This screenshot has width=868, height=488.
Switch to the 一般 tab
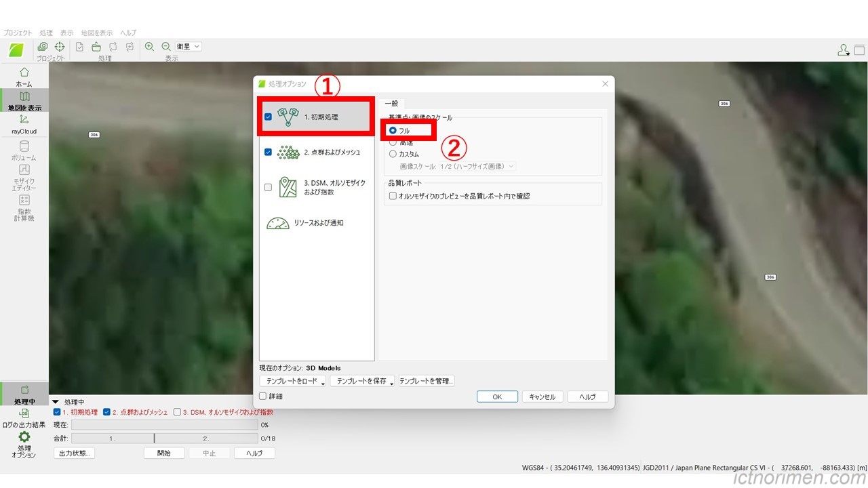point(392,103)
